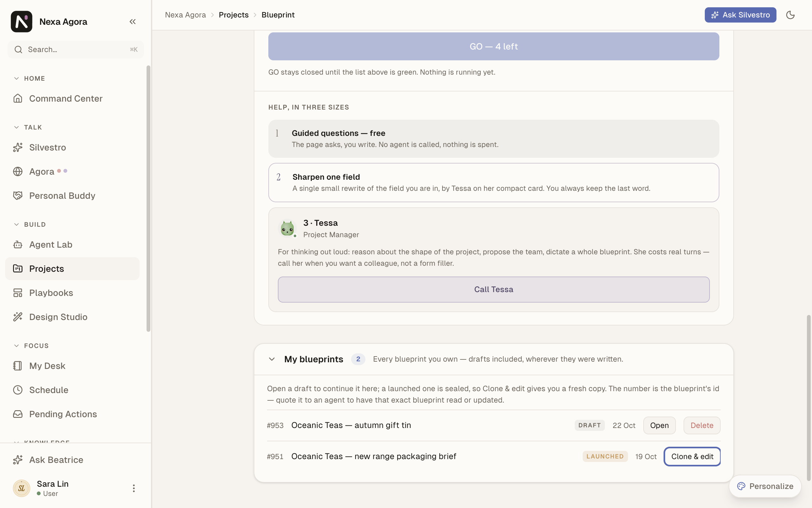Open Playbooks layout icon
The height and width of the screenshot is (508, 812).
[x=18, y=293]
